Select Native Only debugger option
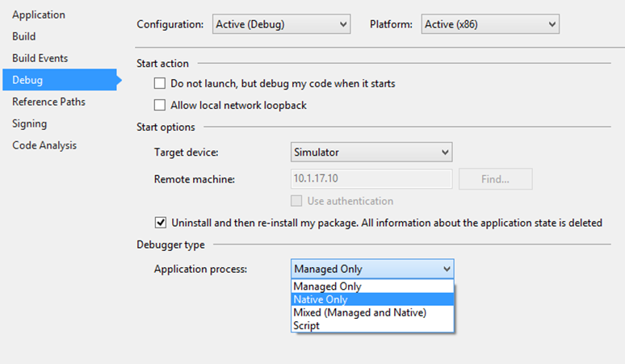625x364 pixels. coord(372,299)
